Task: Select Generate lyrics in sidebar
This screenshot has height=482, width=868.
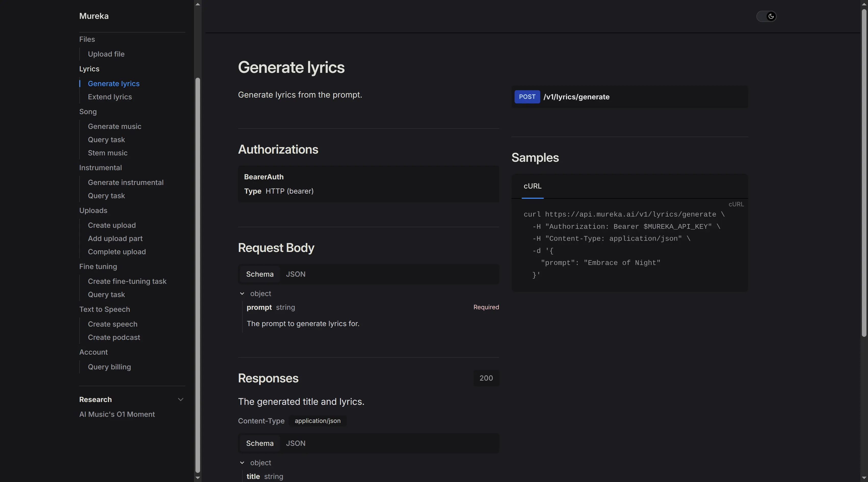Action: pyautogui.click(x=114, y=84)
